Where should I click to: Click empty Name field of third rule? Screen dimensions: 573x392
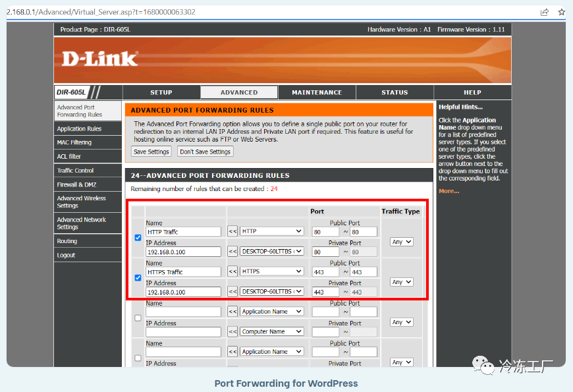tap(184, 312)
